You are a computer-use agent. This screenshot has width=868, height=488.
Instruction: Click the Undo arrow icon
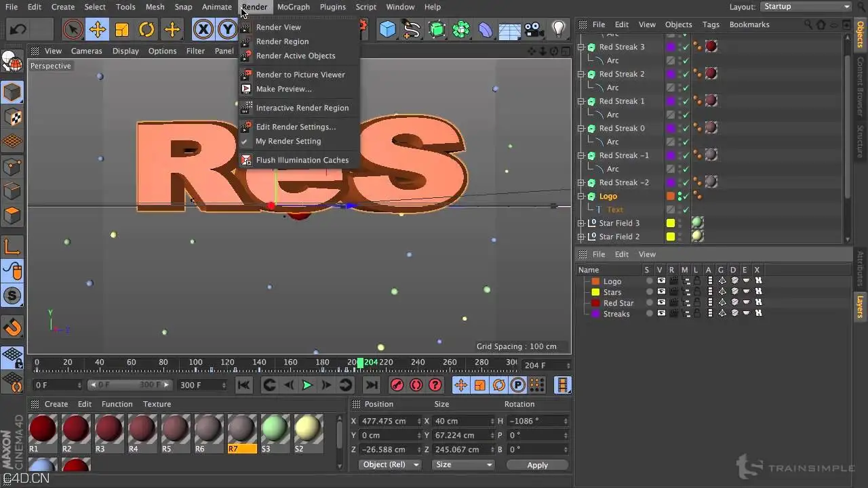pos(18,30)
